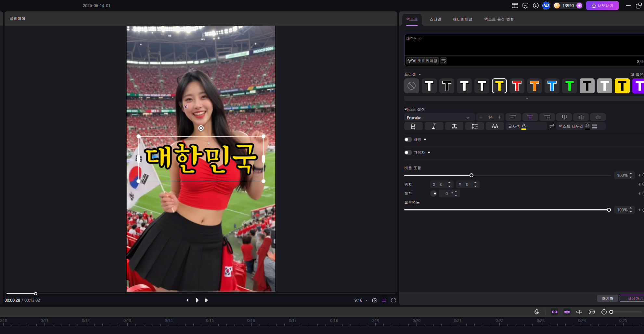Toggle italic formatting
The height and width of the screenshot is (334, 644).
click(434, 126)
